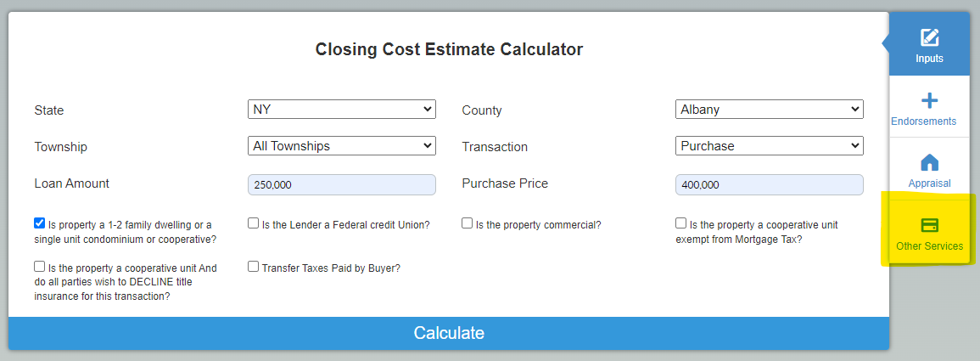This screenshot has width=980, height=361.
Task: Switch to the Endorsements tab label
Action: coord(923,121)
